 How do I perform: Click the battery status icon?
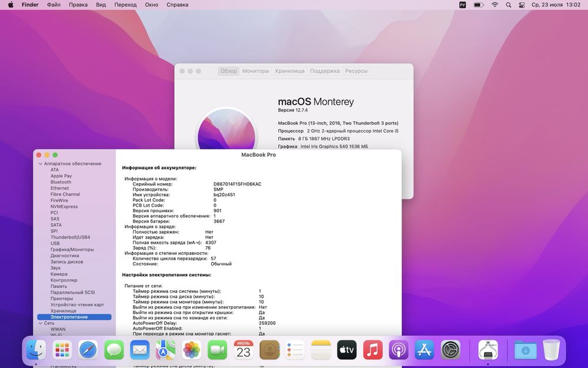click(x=479, y=5)
